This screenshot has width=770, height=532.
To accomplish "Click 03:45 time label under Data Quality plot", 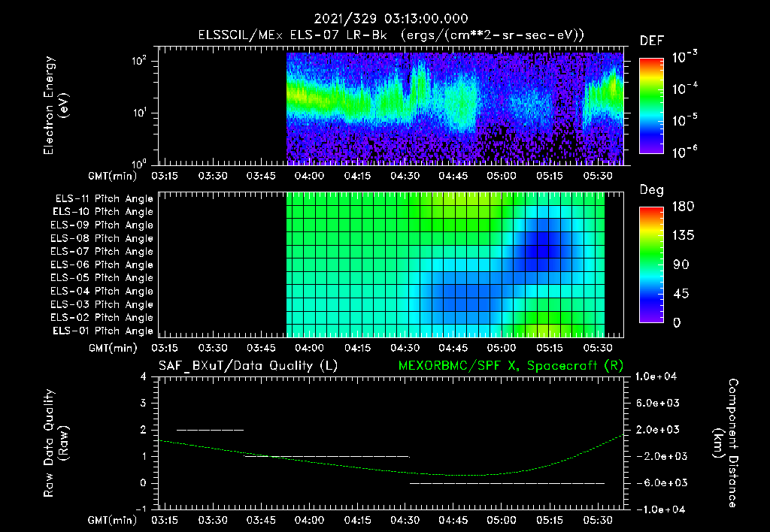I will click(261, 520).
